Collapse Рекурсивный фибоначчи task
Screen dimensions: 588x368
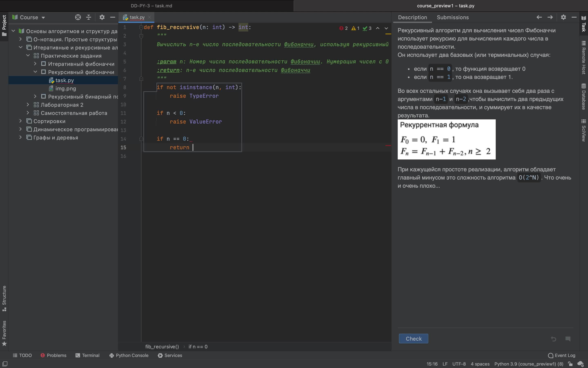[35, 72]
